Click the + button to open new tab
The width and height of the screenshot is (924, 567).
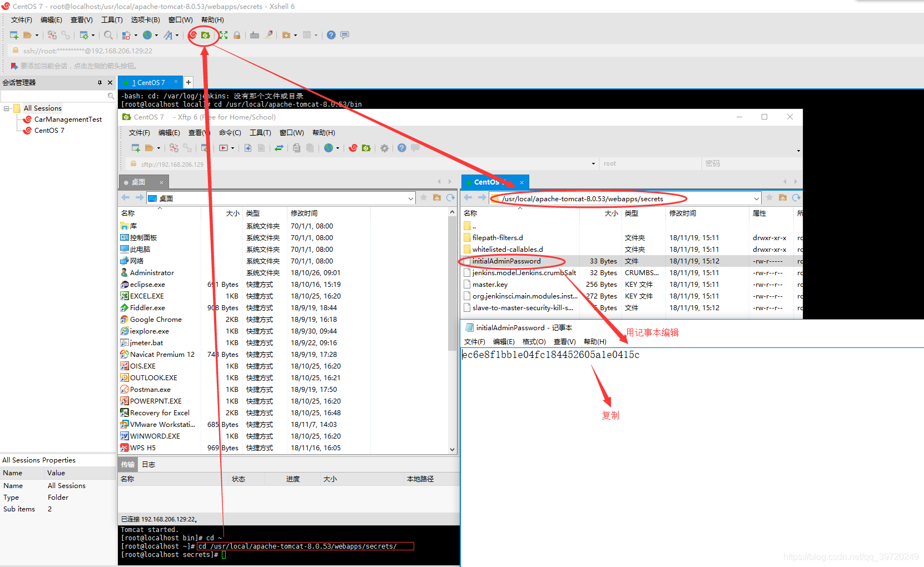[x=188, y=82]
